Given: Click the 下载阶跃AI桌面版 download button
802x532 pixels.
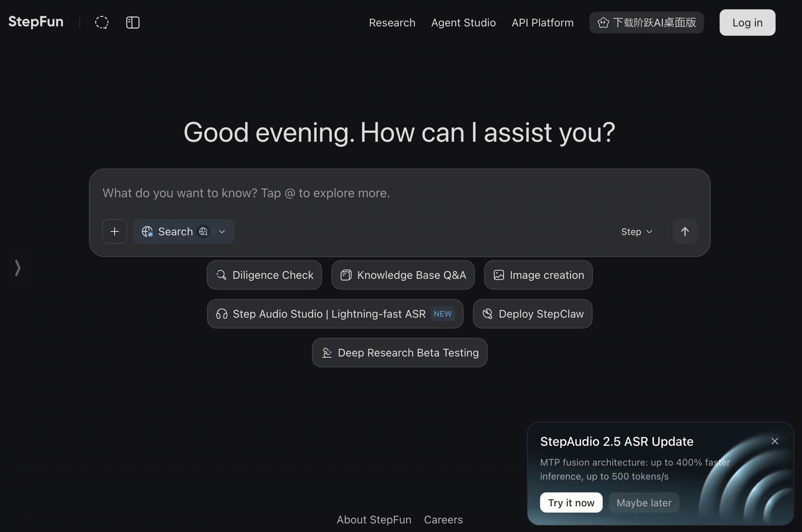Looking at the screenshot, I should [x=647, y=23].
